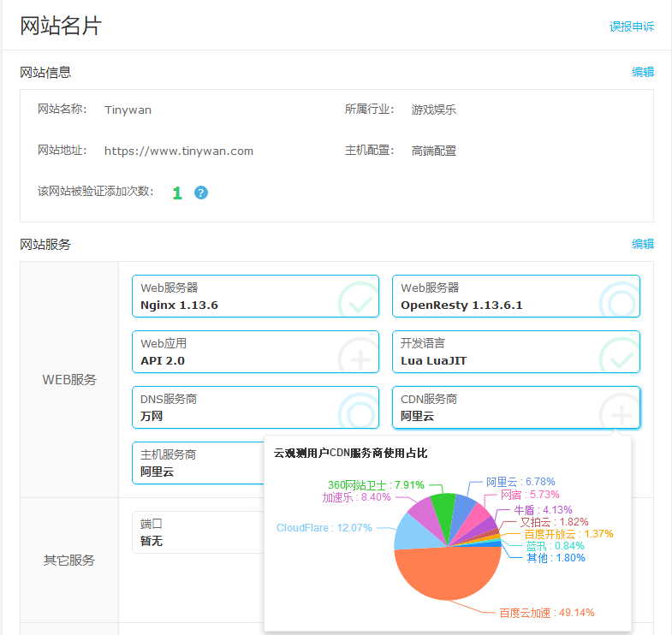Viewport: 672px width, 635px height.
Task: Select the 端口 暂无 card
Action: tap(199, 532)
